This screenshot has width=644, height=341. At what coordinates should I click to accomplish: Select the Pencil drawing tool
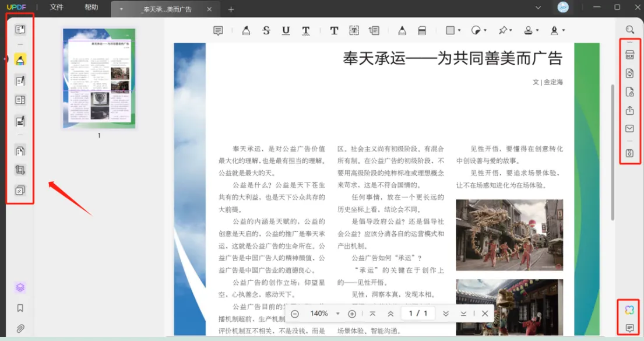pyautogui.click(x=402, y=30)
